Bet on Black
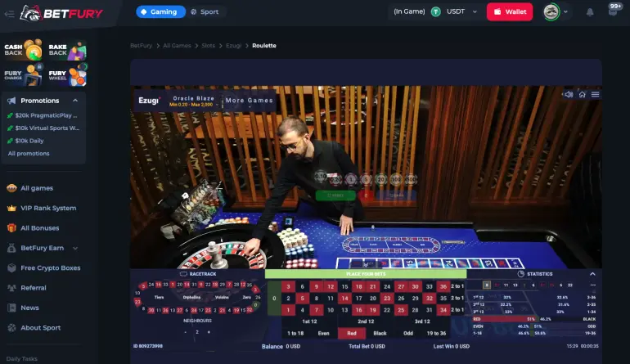This screenshot has height=364, width=630. pyautogui.click(x=380, y=333)
